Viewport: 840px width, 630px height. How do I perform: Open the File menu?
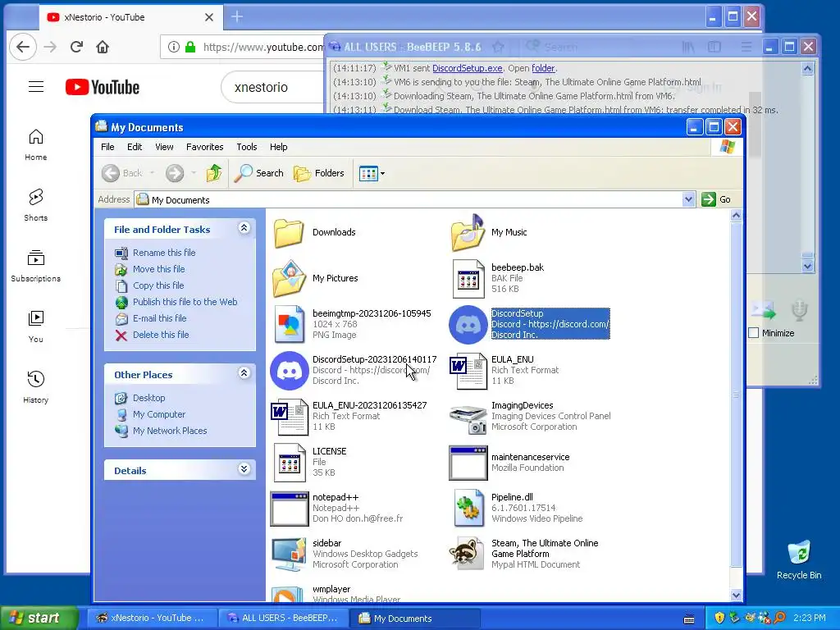coord(107,147)
